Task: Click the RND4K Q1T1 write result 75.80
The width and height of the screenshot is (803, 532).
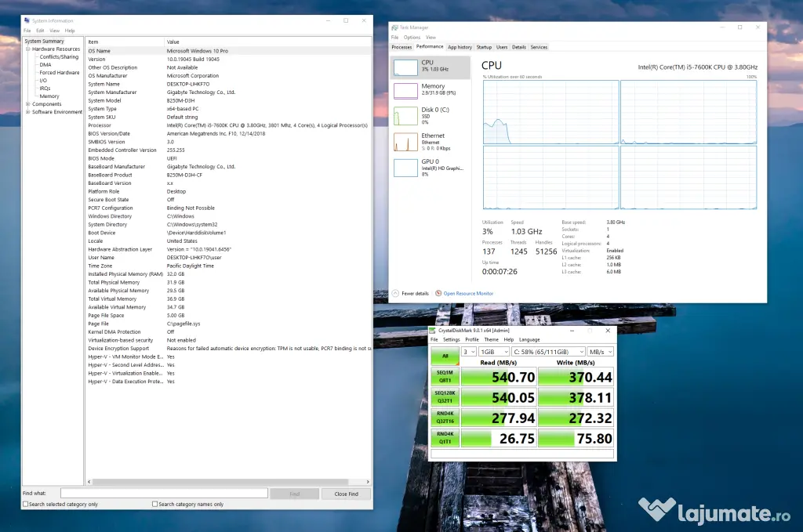Action: point(576,439)
